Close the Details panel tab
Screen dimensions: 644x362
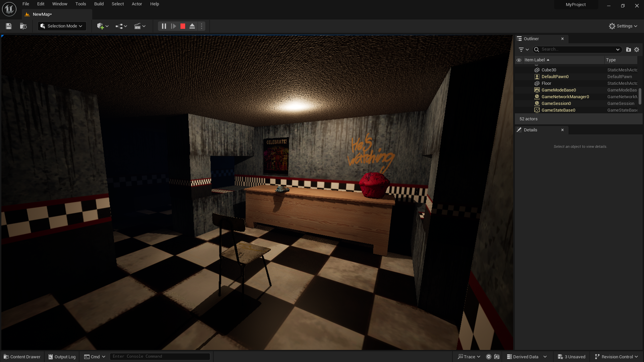tap(562, 130)
